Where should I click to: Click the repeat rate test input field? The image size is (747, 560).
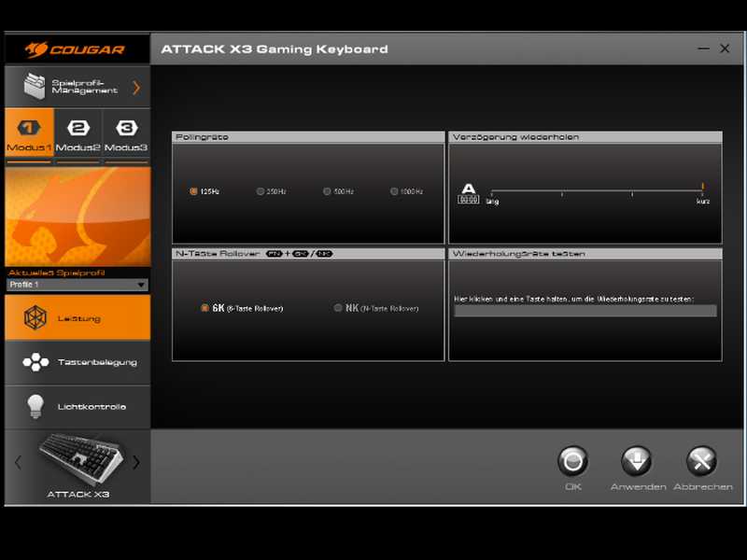click(585, 311)
